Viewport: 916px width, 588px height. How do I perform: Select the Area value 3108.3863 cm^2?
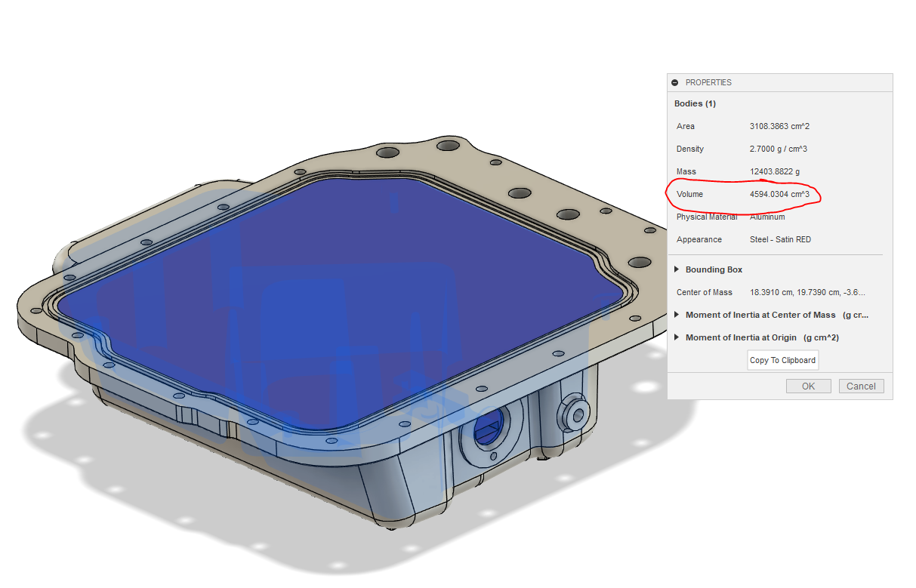779,126
